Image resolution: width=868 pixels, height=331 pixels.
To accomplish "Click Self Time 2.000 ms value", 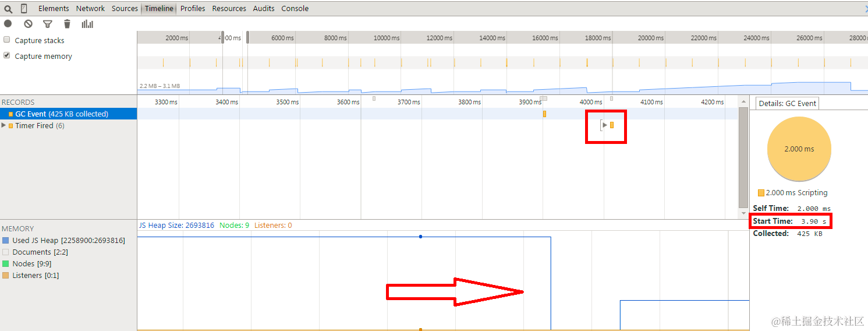I will point(814,209).
